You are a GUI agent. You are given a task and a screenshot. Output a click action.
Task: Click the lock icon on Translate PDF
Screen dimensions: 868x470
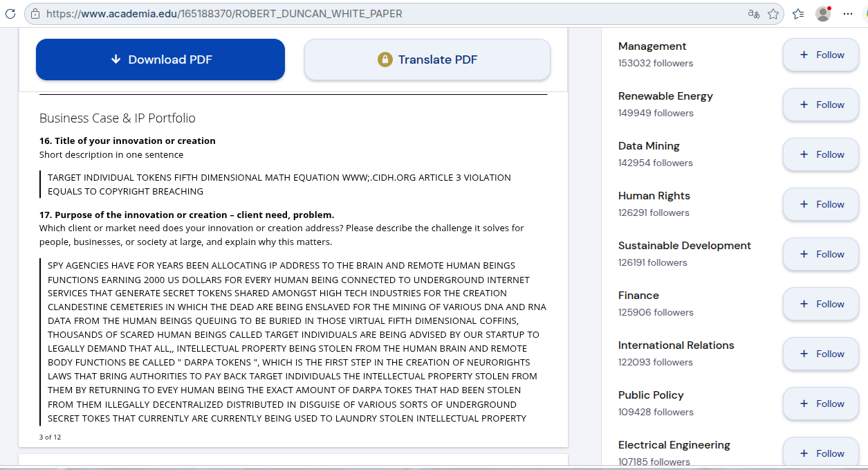click(385, 60)
